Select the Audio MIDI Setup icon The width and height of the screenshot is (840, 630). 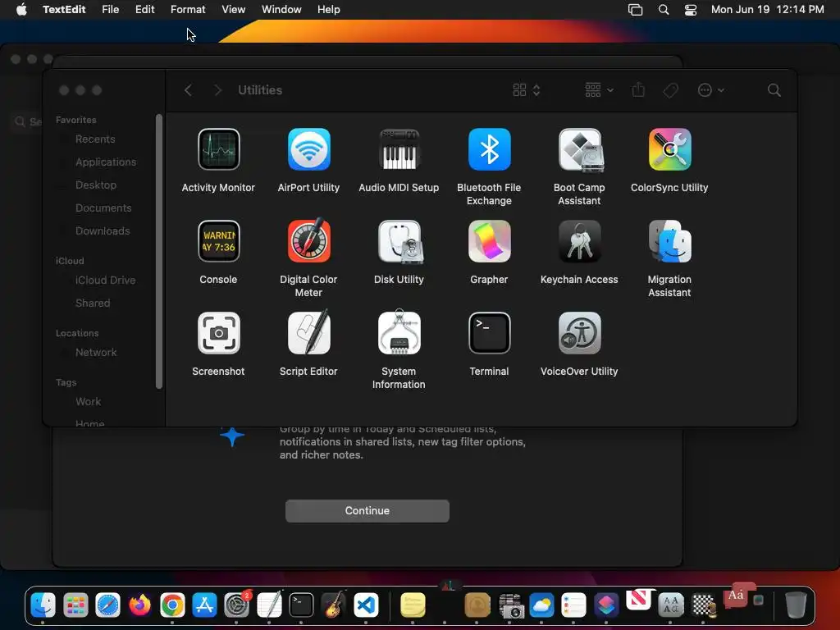click(399, 149)
